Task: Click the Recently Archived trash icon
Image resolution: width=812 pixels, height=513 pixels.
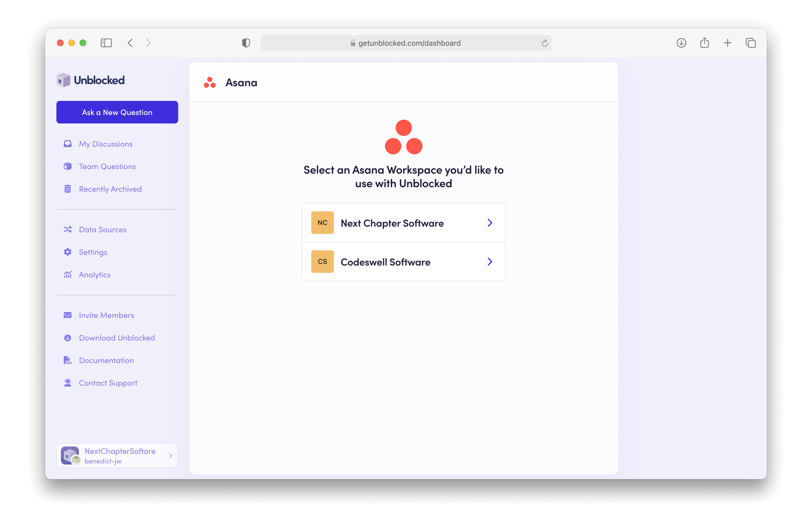Action: (x=68, y=189)
